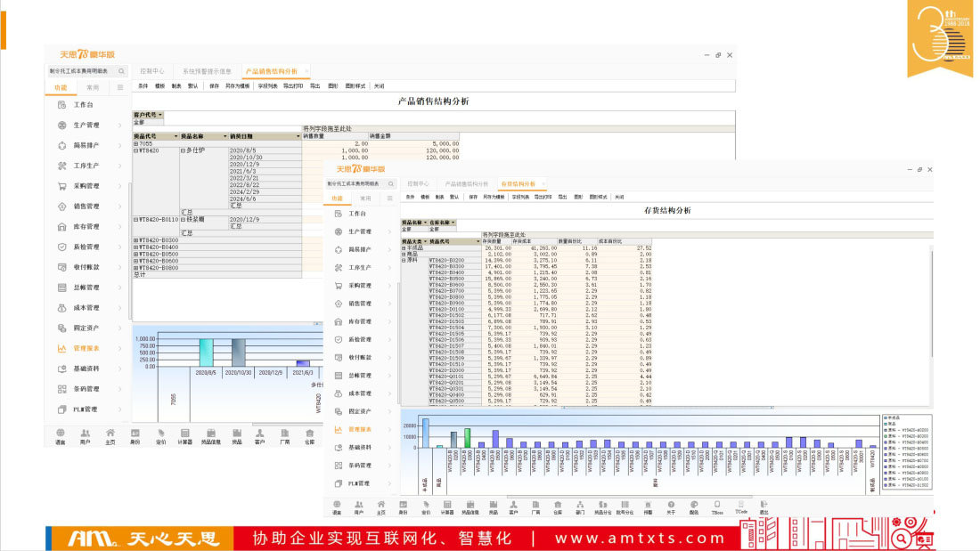Open the 部门 department icon
This screenshot has height=551, width=980.
coord(580,506)
